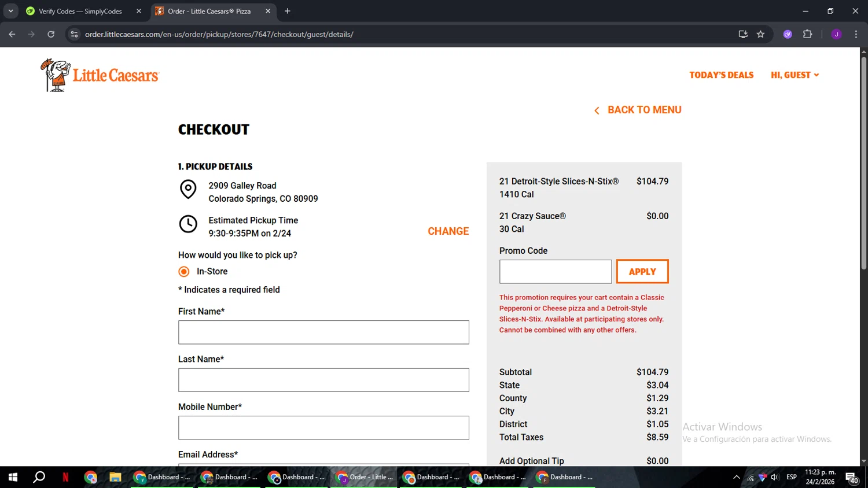Screen dimensions: 868x488
Task: Click the red promotion error message
Action: 582,313
